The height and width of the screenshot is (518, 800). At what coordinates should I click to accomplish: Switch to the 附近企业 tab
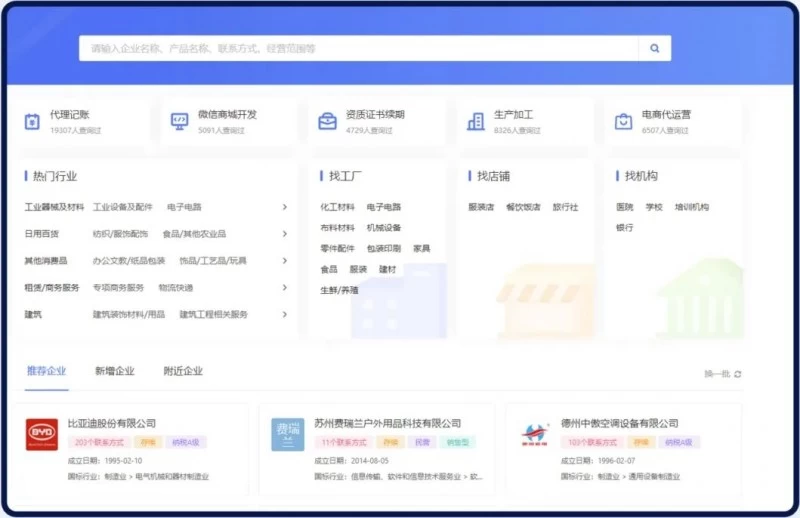pyautogui.click(x=183, y=371)
